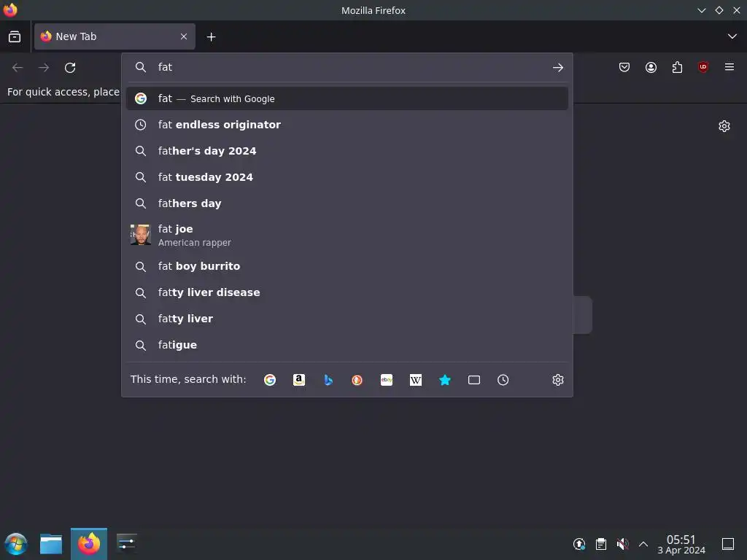Select the New Tab tab
The height and width of the screenshot is (560, 747).
click(x=115, y=36)
